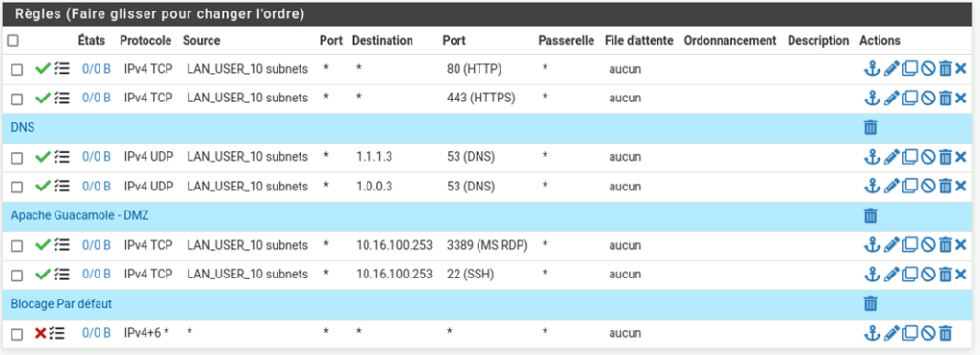Click the Apache Guacamole - DMZ separator label

pyautogui.click(x=79, y=215)
